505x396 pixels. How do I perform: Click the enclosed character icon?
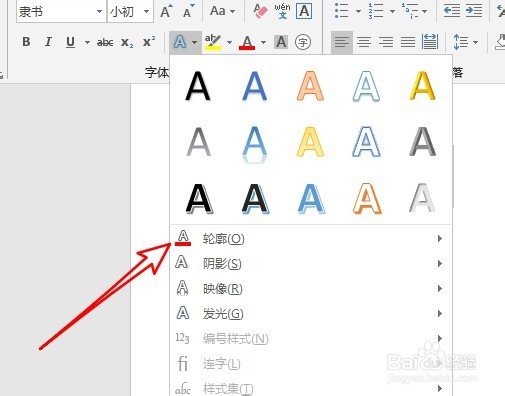(303, 42)
